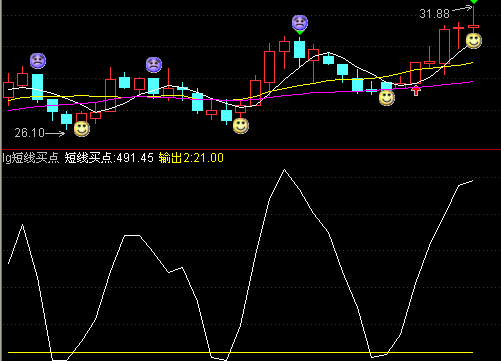The image size is (501, 361).
Task: Select the tall red candle just left of the 31.88 peak
Action: coord(444,47)
